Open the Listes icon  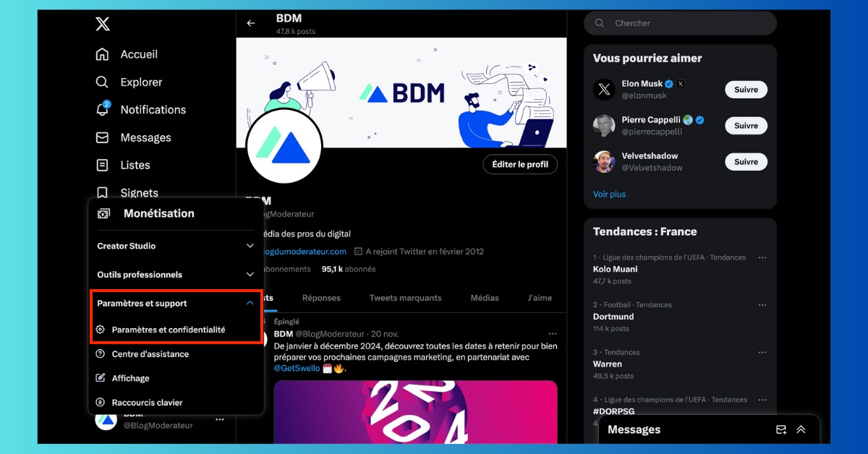103,165
